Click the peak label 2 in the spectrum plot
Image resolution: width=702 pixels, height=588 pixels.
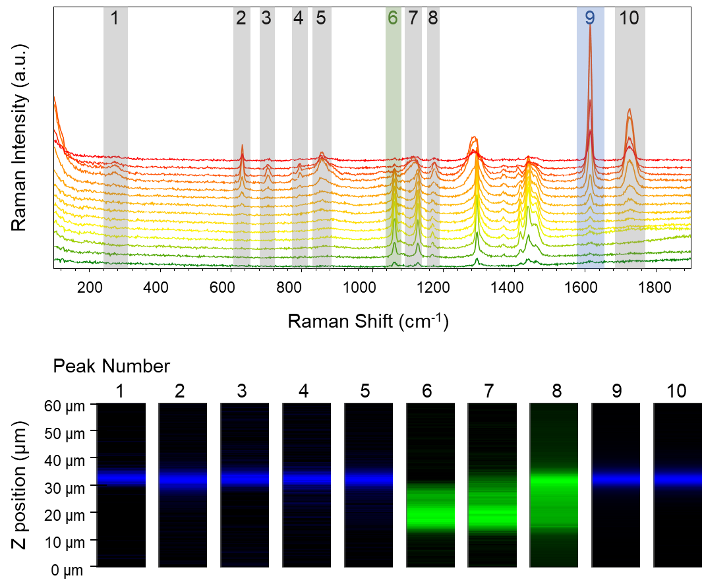tap(241, 18)
